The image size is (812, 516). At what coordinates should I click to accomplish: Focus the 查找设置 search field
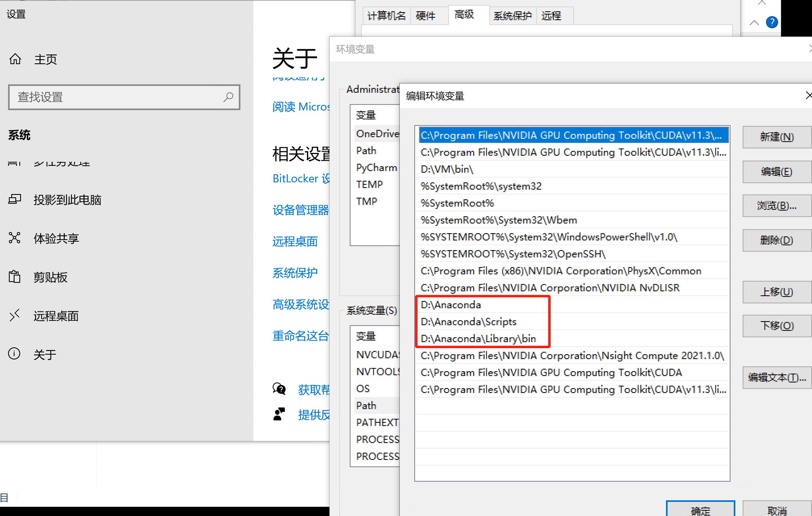(124, 97)
